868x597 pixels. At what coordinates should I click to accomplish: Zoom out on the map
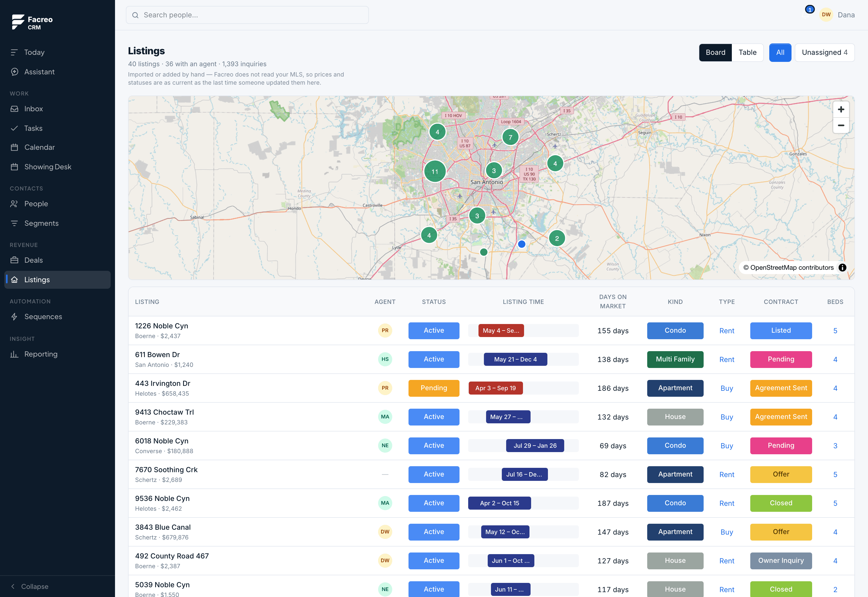click(x=841, y=126)
